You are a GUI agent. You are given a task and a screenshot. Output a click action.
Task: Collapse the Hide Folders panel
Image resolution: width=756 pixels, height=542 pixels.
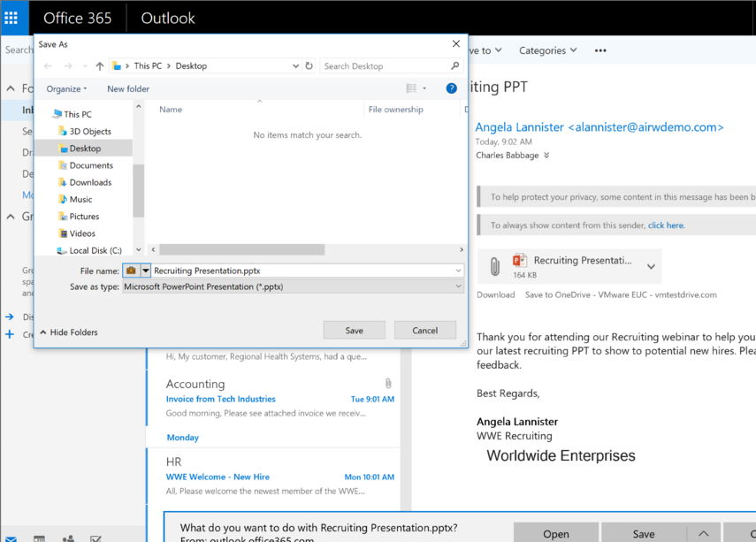tap(69, 332)
